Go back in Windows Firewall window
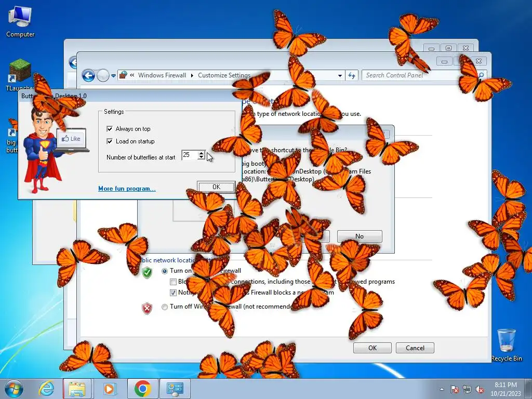This screenshot has height=399, width=532. 88,75
